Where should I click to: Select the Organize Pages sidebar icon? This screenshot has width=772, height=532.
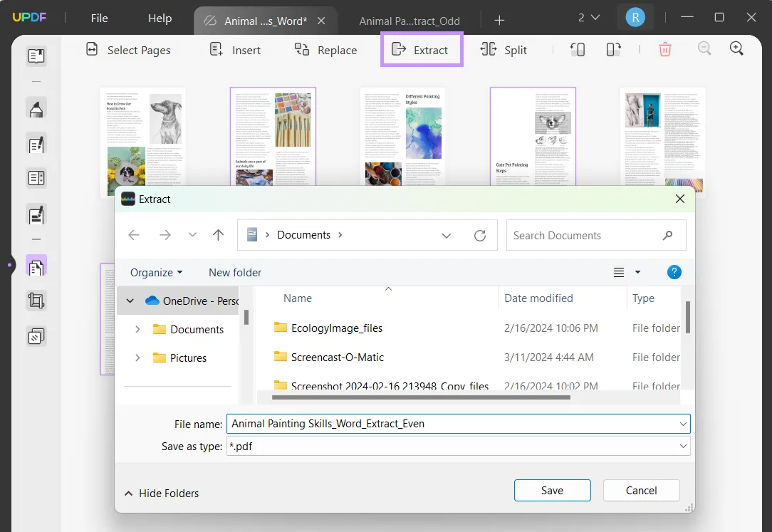click(36, 266)
